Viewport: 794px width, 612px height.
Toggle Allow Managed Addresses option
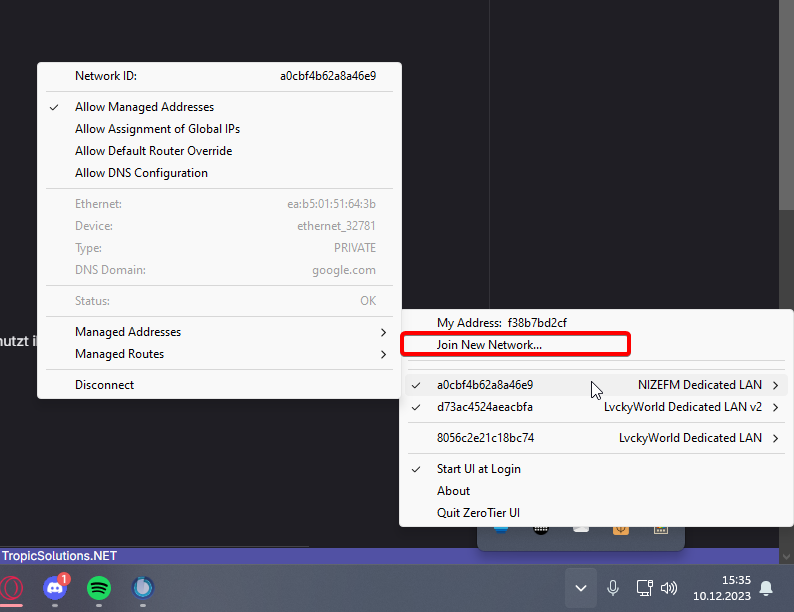click(144, 107)
